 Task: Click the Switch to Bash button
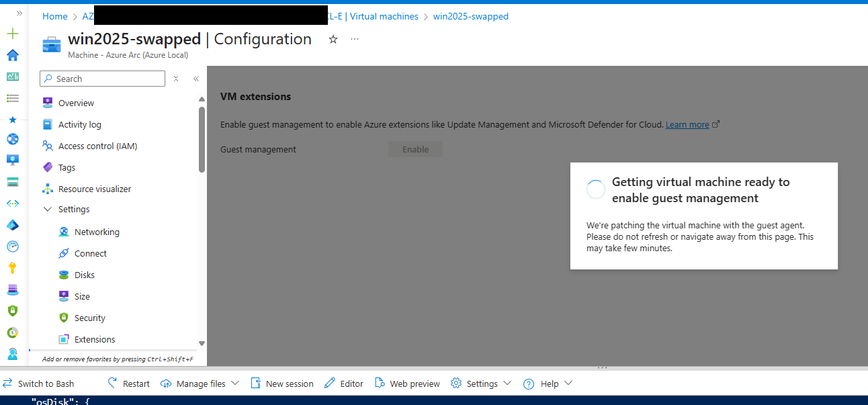tap(38, 384)
